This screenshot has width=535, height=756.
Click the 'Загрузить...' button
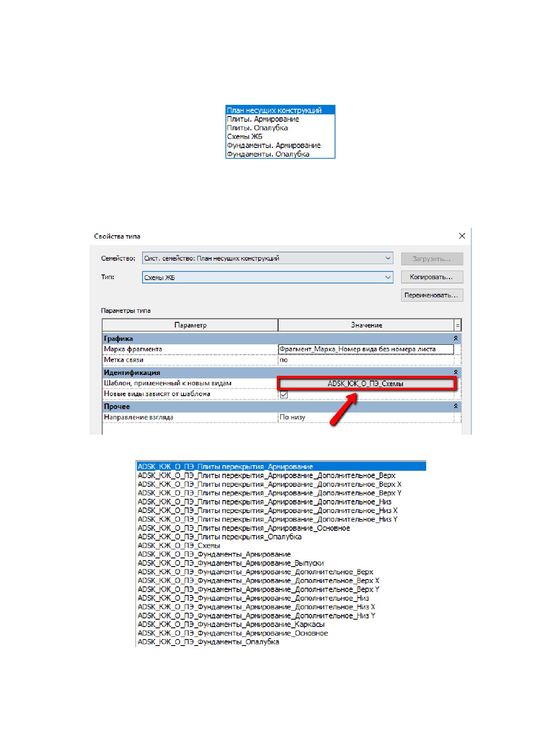pyautogui.click(x=432, y=259)
